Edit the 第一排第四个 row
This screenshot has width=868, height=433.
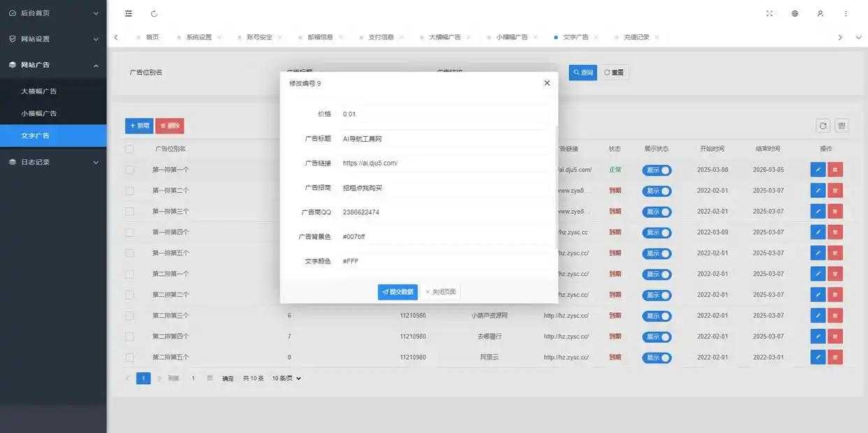click(818, 233)
